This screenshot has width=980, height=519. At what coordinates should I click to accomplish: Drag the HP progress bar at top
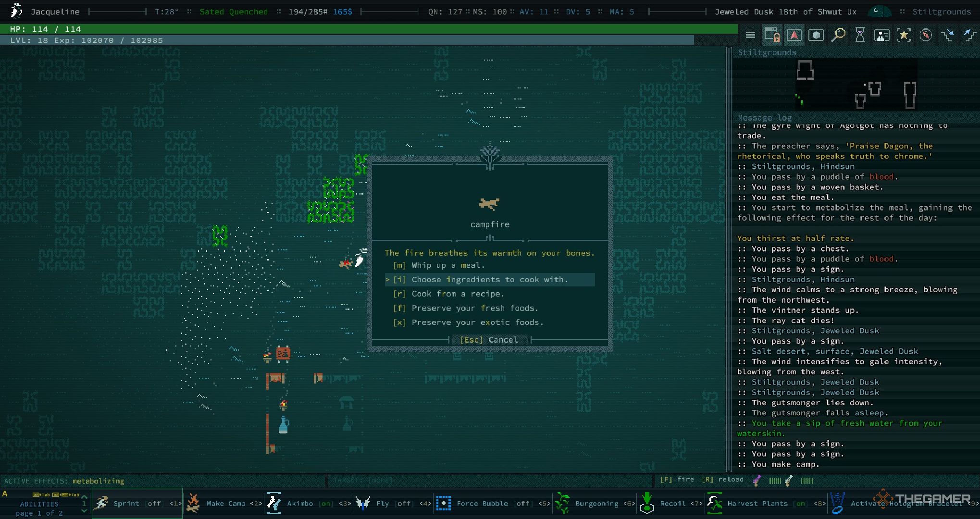coord(369,29)
